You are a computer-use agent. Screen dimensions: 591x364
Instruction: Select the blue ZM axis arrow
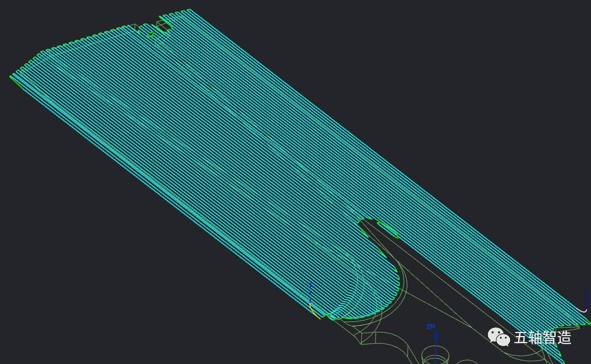pyautogui.click(x=435, y=346)
